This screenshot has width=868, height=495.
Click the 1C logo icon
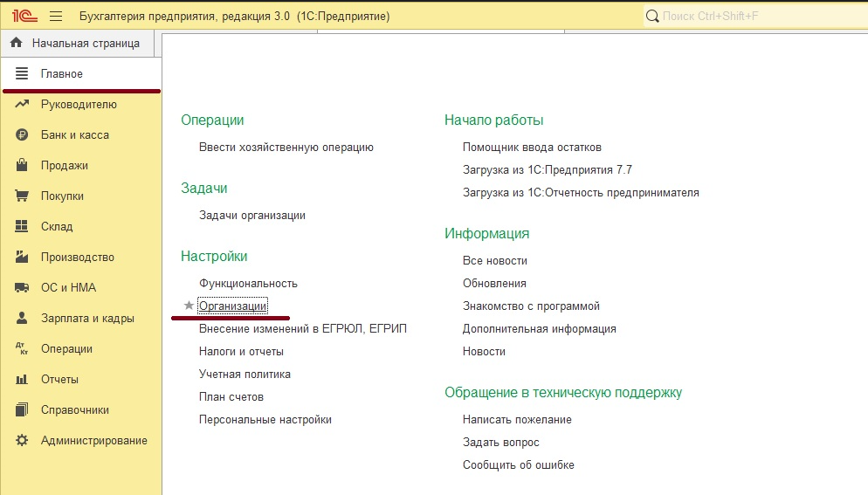(x=24, y=16)
